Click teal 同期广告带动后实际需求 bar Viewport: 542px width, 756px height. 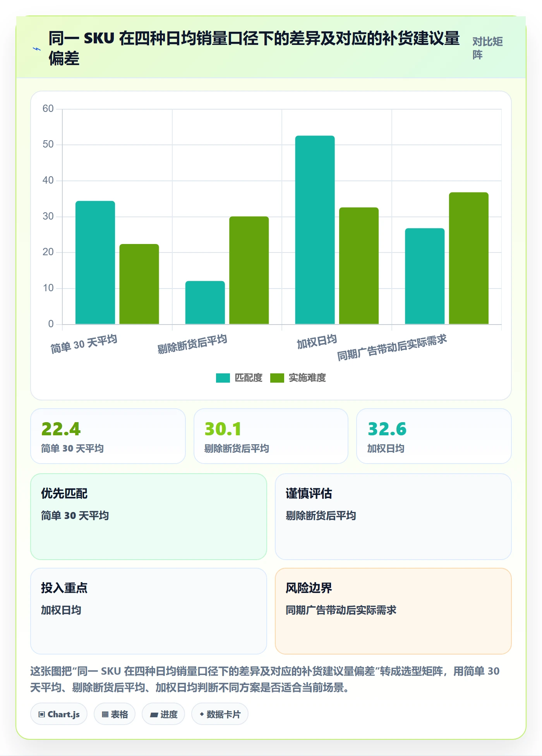click(x=425, y=276)
